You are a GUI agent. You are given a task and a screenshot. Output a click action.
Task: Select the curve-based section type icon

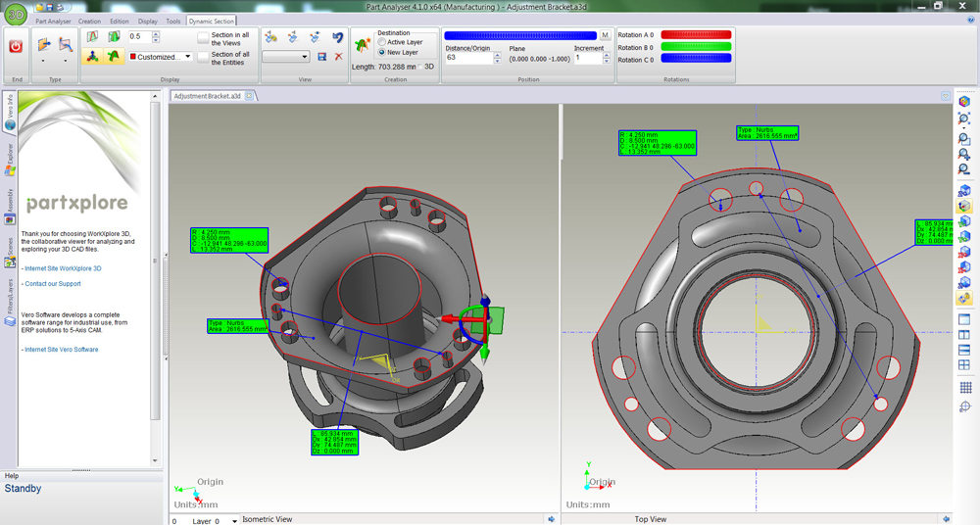point(66,45)
